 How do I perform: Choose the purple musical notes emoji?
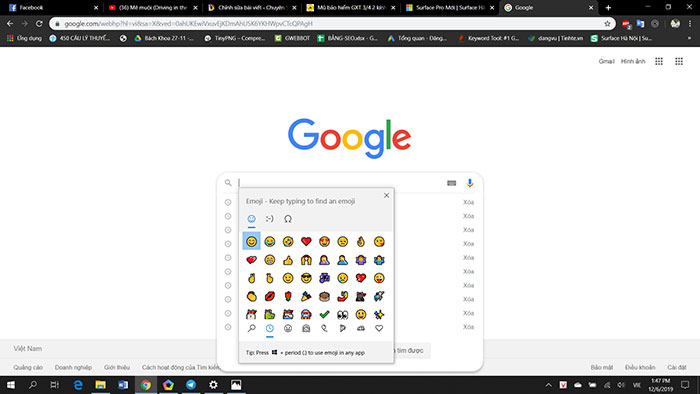pyautogui.click(x=325, y=278)
